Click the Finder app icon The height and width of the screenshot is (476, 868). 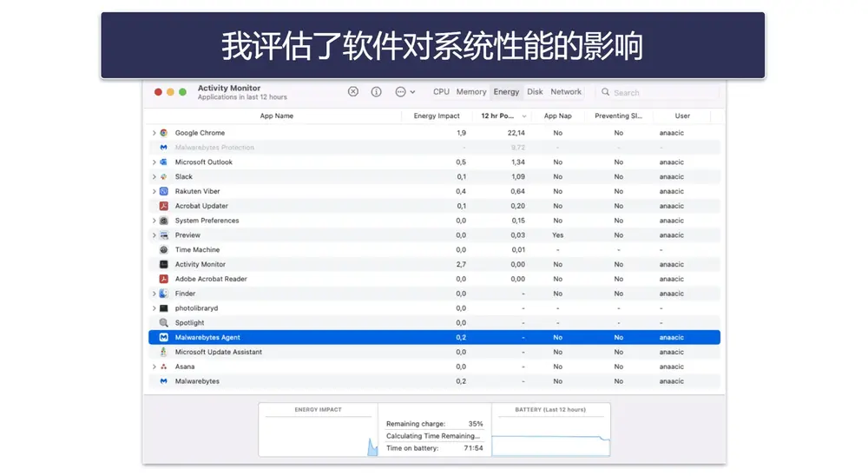163,294
